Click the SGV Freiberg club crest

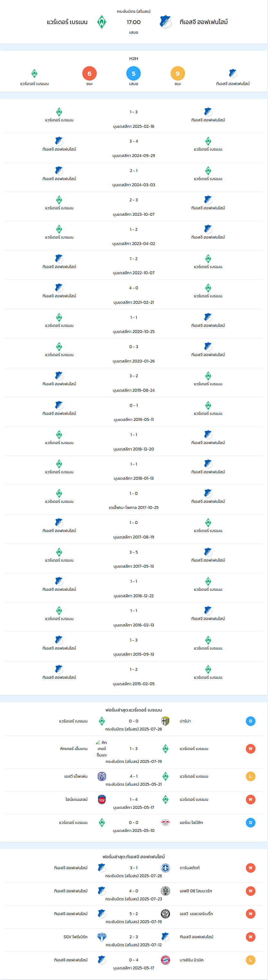102,937
